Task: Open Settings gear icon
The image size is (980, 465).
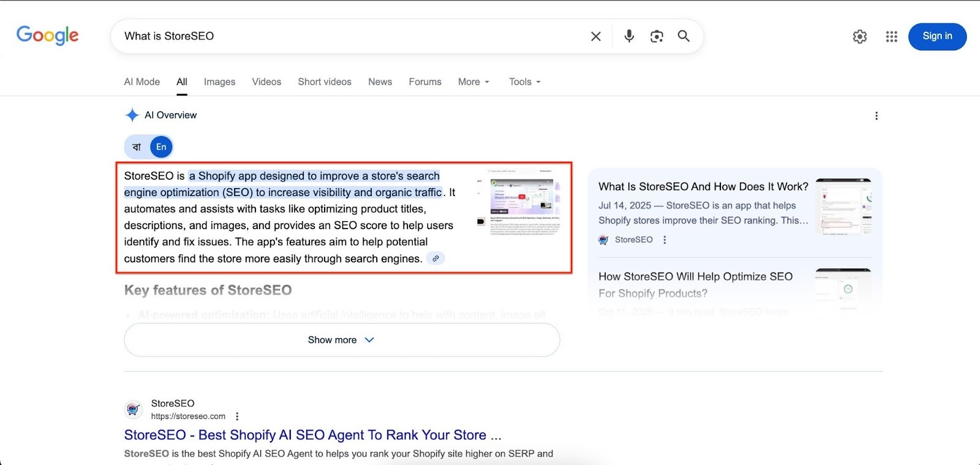Action: point(860,37)
